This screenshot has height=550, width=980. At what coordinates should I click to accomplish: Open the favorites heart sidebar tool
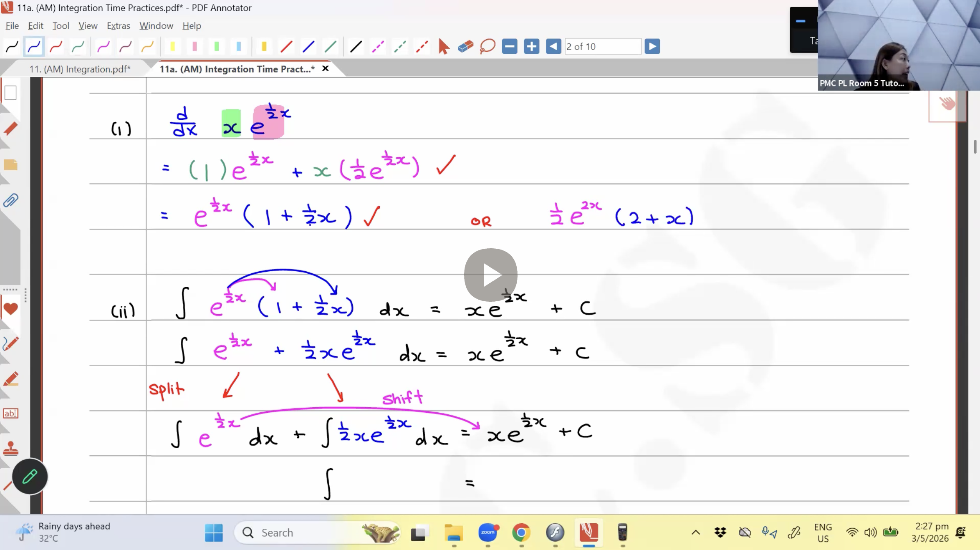10,309
